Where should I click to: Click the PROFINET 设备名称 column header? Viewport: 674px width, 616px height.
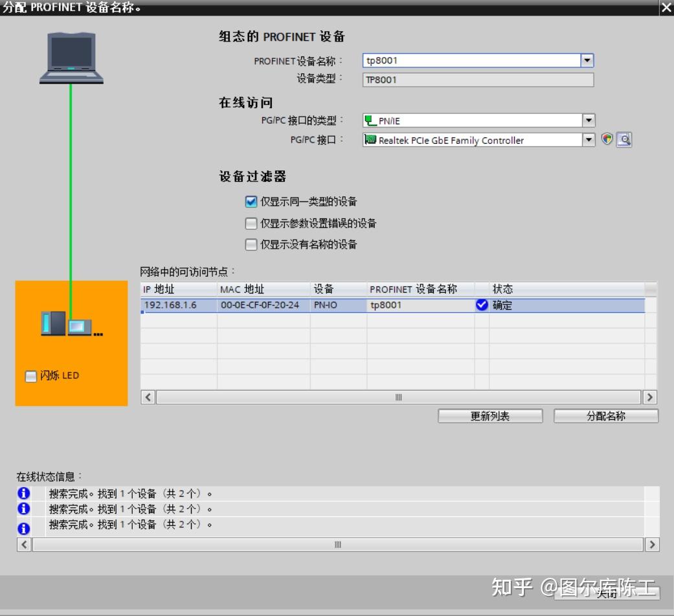(x=420, y=289)
